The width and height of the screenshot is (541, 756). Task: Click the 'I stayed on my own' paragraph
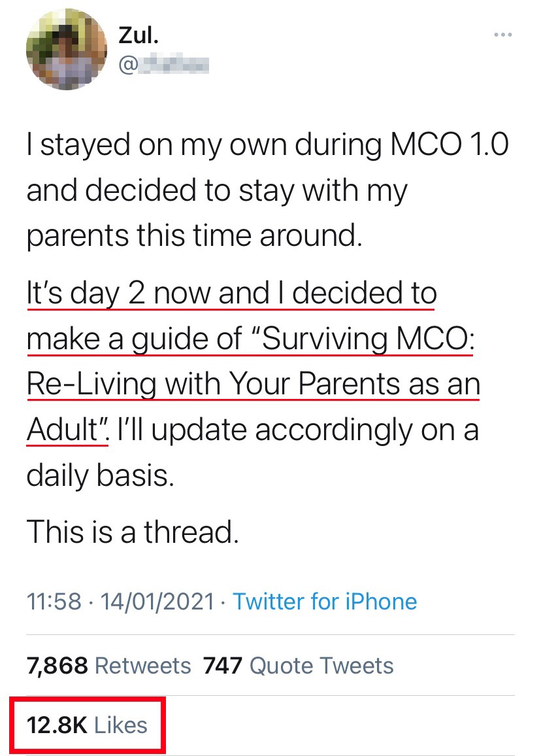[x=196, y=145]
